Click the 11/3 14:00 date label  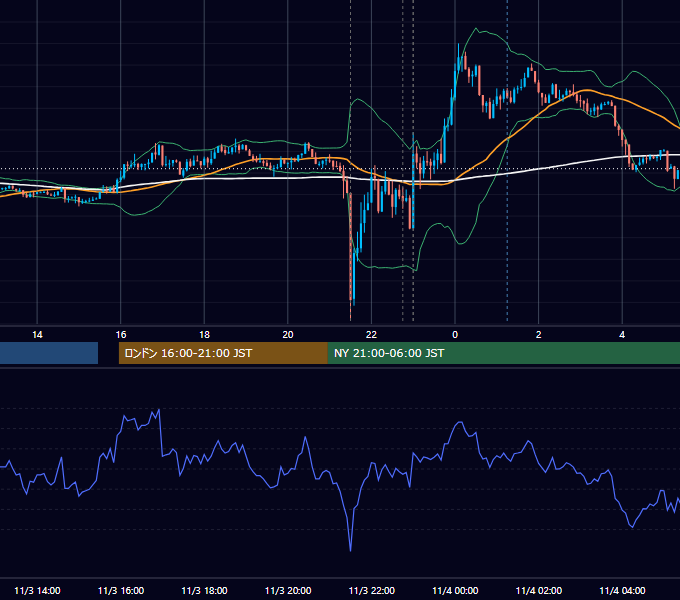click(x=37, y=590)
